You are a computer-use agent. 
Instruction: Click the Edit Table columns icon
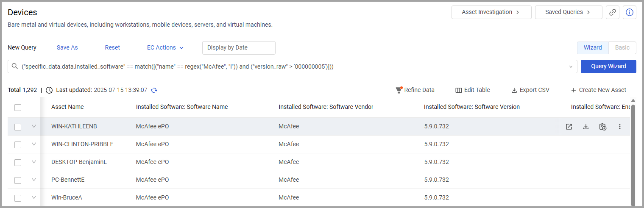[x=458, y=90]
